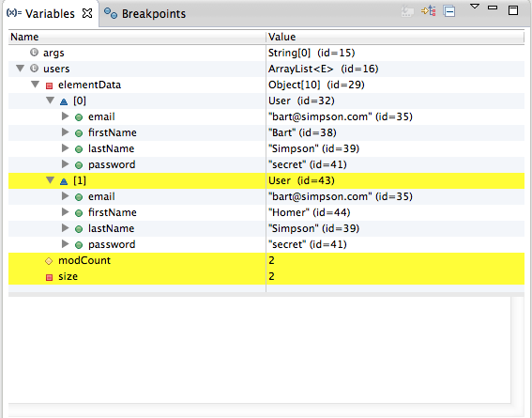
Task: Click the yellow diamond icon beside modCount
Action: pos(49,261)
